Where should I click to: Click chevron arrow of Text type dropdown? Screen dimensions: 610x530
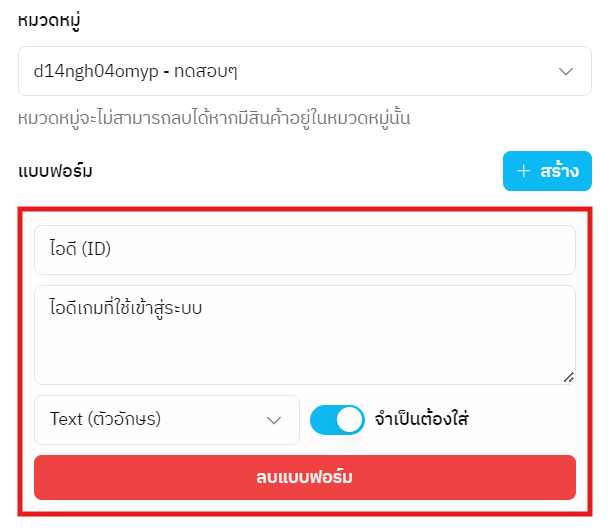point(274,420)
